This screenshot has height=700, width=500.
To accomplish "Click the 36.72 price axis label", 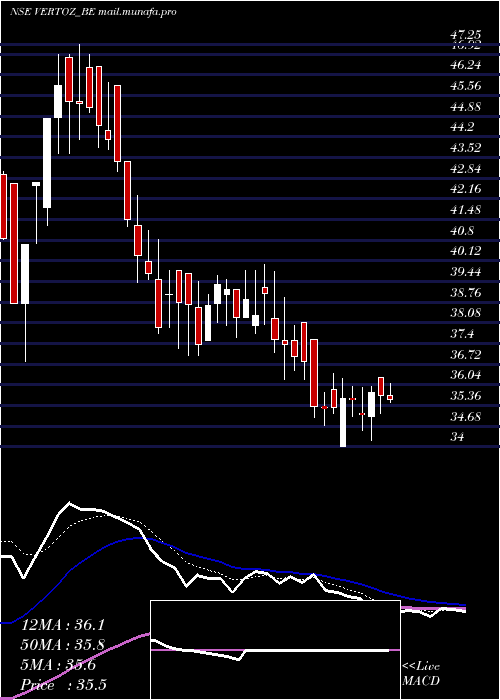I will click(x=465, y=355).
